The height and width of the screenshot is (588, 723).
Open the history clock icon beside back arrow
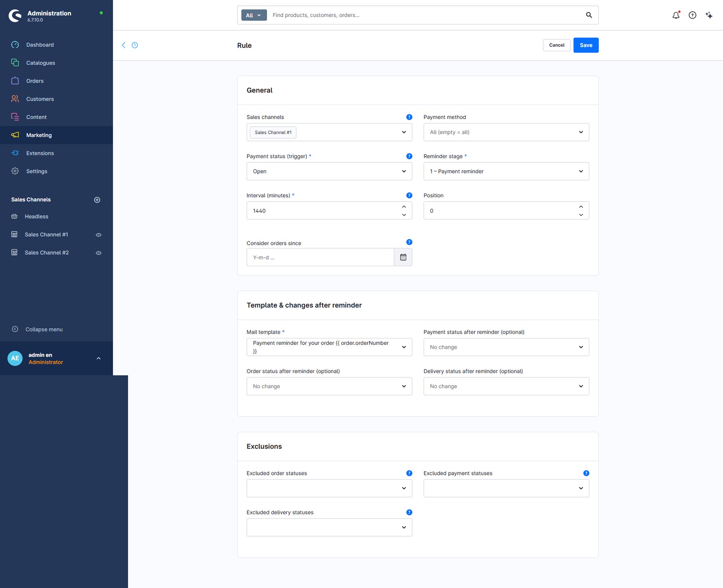point(135,45)
